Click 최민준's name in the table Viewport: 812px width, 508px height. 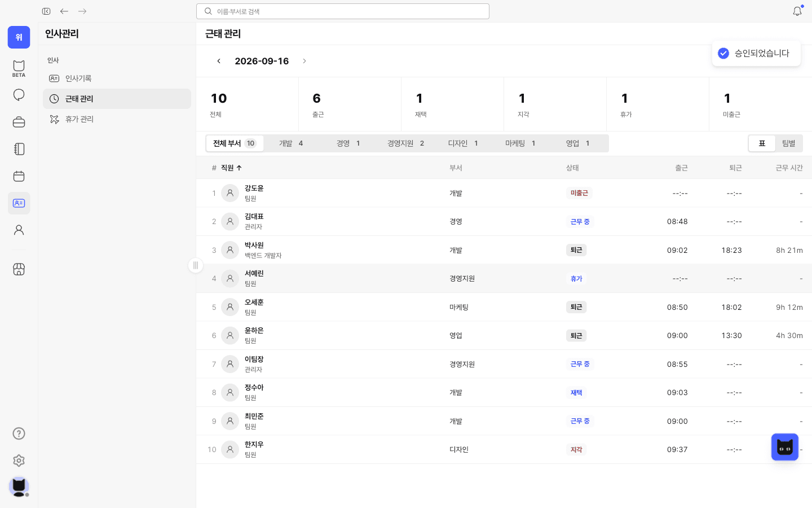254,417
